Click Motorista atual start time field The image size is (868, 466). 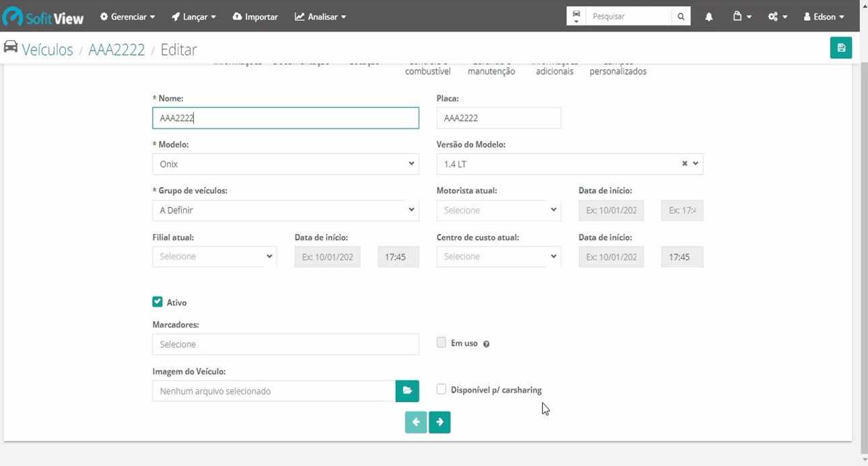click(x=682, y=210)
